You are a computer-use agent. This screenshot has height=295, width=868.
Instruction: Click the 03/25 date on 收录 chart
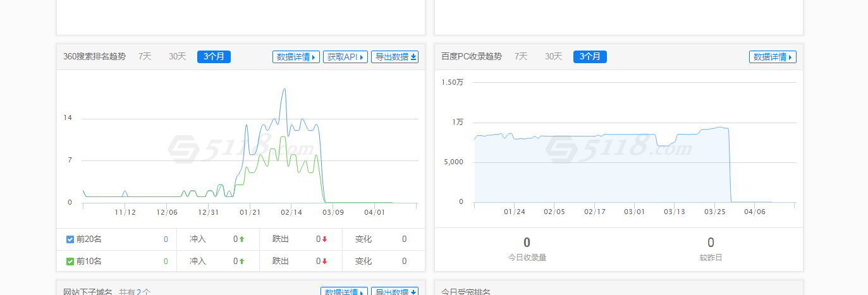pos(715,212)
